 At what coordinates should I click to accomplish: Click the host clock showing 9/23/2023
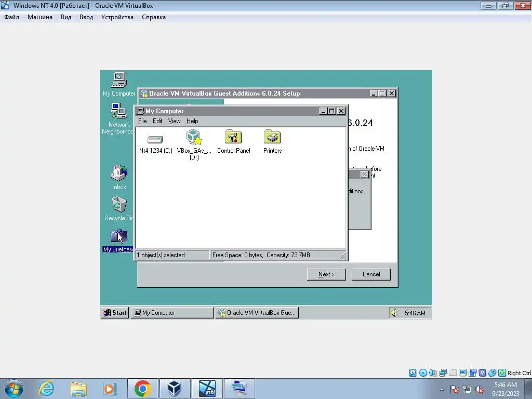point(506,389)
